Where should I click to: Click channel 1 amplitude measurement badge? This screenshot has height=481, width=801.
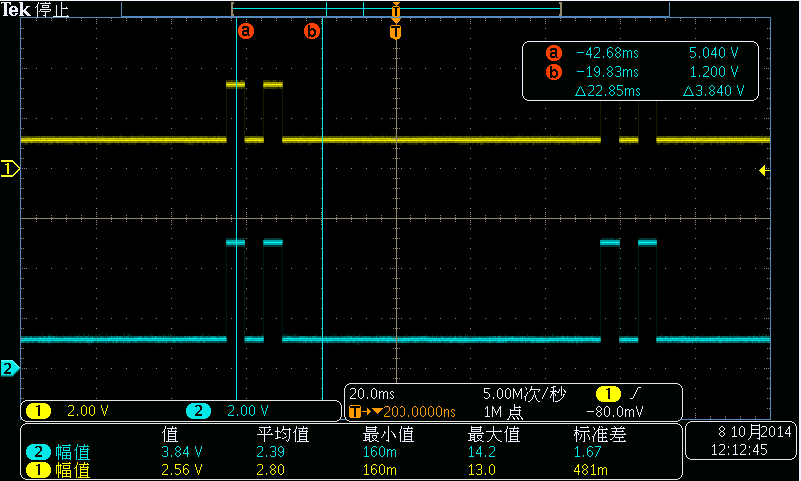38,470
